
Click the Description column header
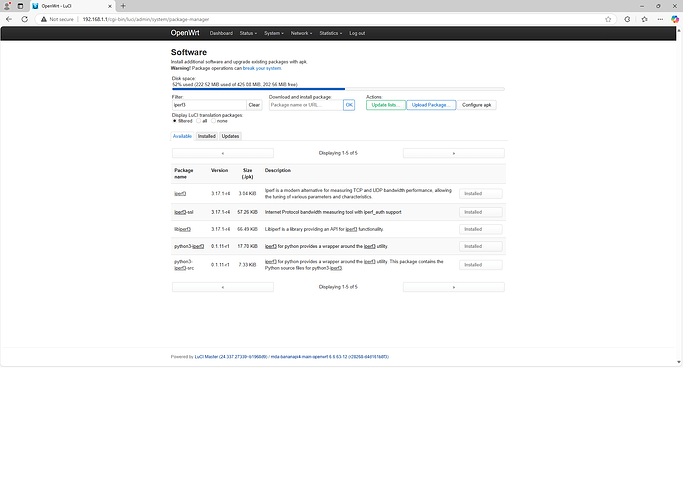(x=278, y=170)
